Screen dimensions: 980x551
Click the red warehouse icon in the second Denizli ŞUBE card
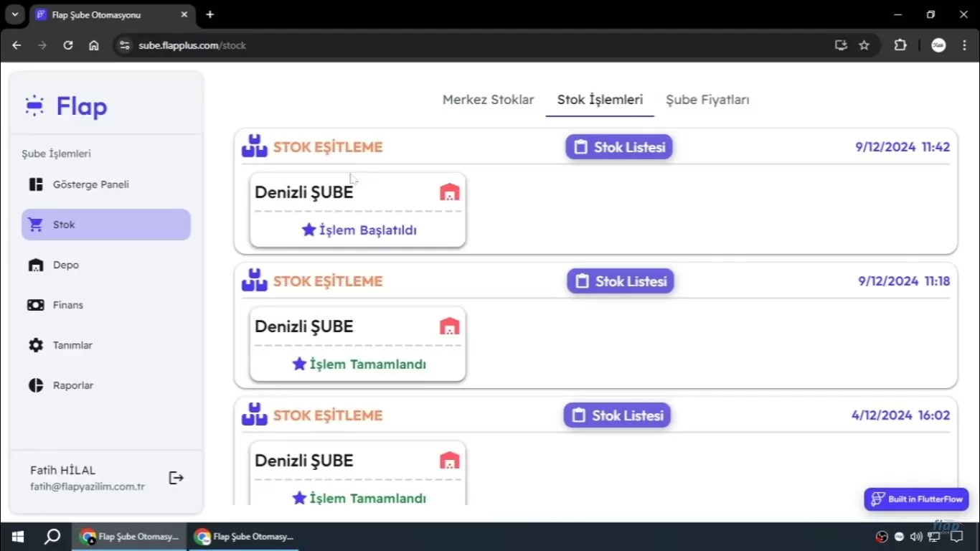point(449,326)
